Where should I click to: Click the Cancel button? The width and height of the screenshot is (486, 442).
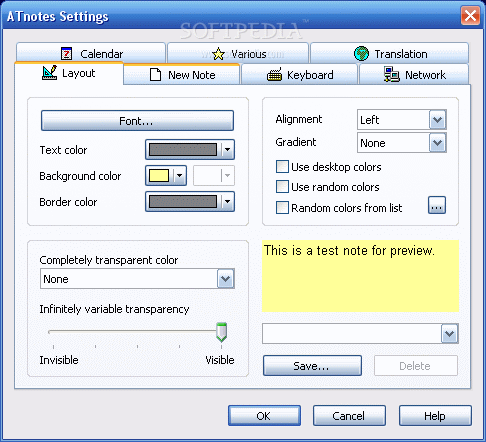(349, 416)
